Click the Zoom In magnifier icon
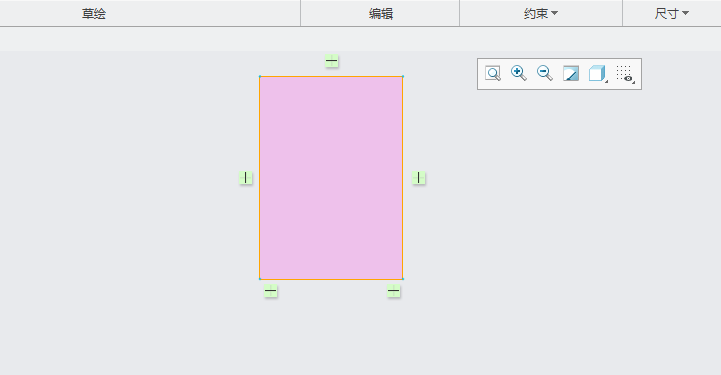This screenshot has height=375, width=721. click(x=519, y=73)
